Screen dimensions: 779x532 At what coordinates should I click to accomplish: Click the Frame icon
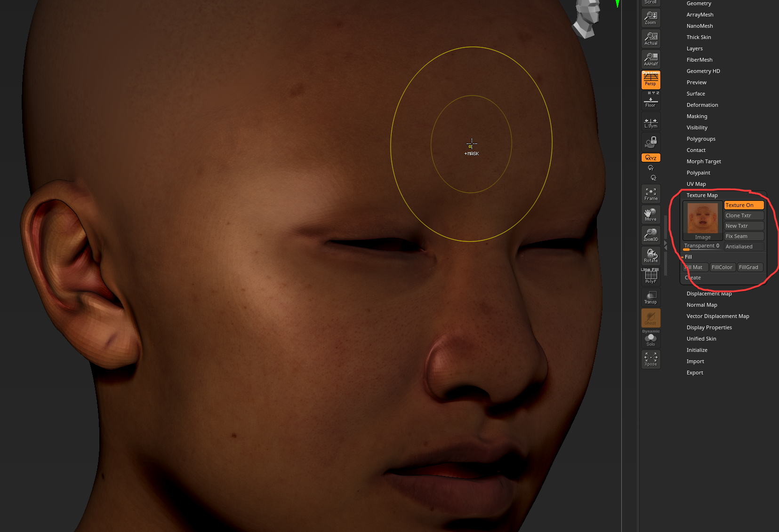pyautogui.click(x=651, y=194)
